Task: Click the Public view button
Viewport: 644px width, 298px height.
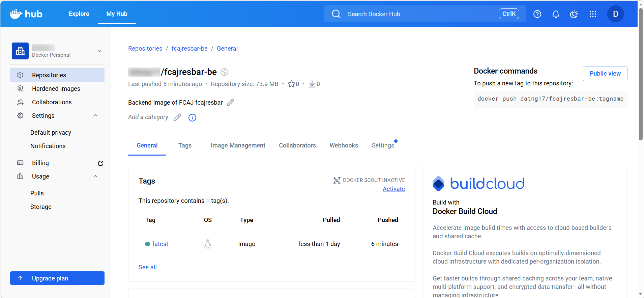Action: pos(605,74)
